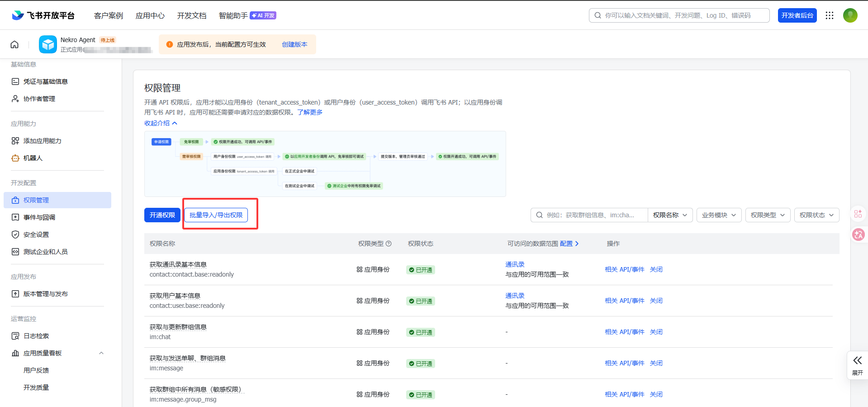Close the im:chat permission via 关闭
Image resolution: width=868 pixels, height=407 pixels.
point(656,332)
